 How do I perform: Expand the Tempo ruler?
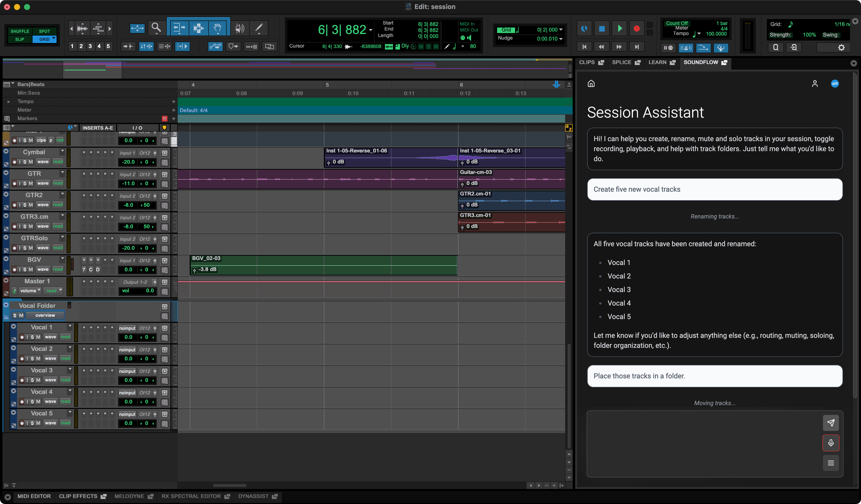pyautogui.click(x=9, y=102)
